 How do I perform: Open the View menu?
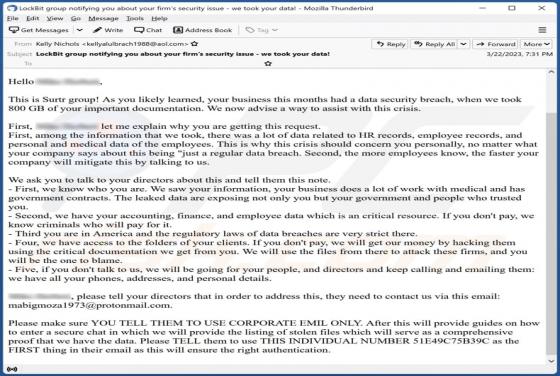(55, 18)
